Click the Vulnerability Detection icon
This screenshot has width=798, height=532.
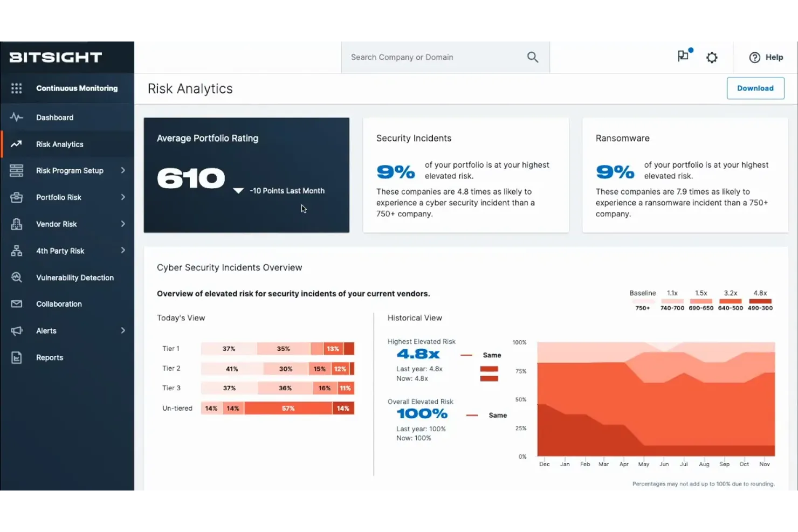point(16,277)
